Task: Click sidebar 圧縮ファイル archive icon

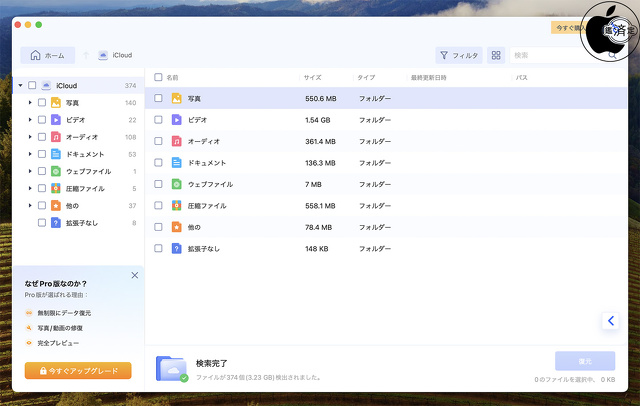Action: (56, 188)
